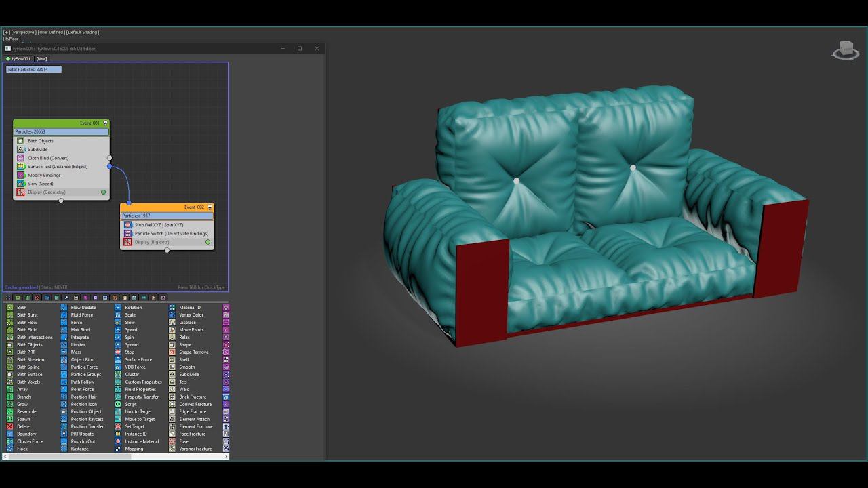Select the Fuse operator icon
Image resolution: width=868 pixels, height=488 pixels.
(x=172, y=442)
